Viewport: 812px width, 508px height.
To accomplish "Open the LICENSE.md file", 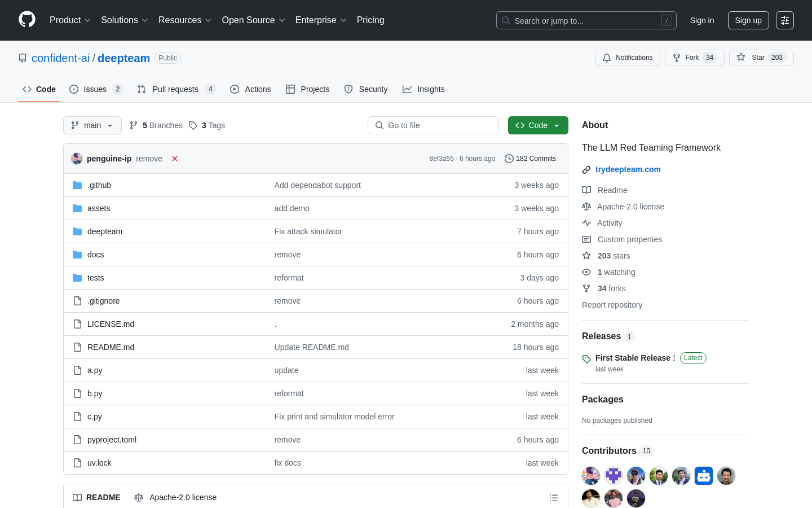I will click(x=111, y=324).
